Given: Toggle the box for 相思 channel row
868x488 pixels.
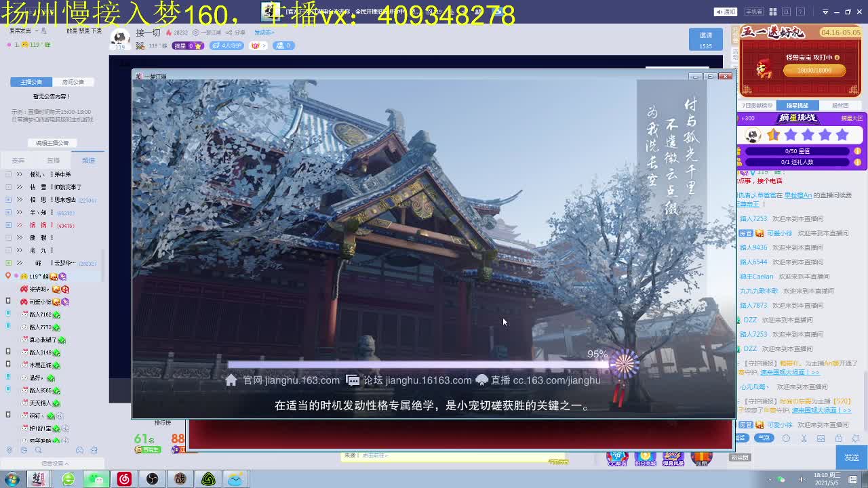Looking at the screenshot, I should [8, 200].
